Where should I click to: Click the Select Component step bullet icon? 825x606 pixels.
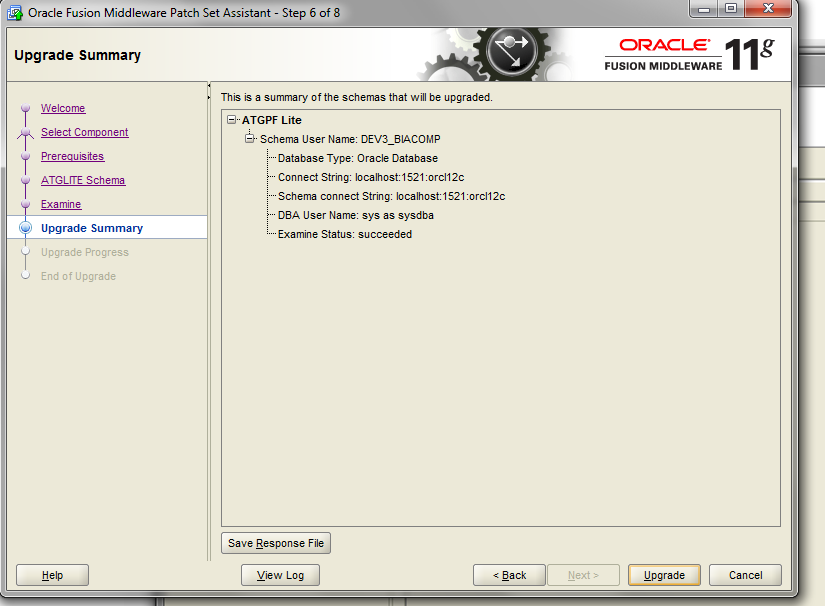coord(25,133)
